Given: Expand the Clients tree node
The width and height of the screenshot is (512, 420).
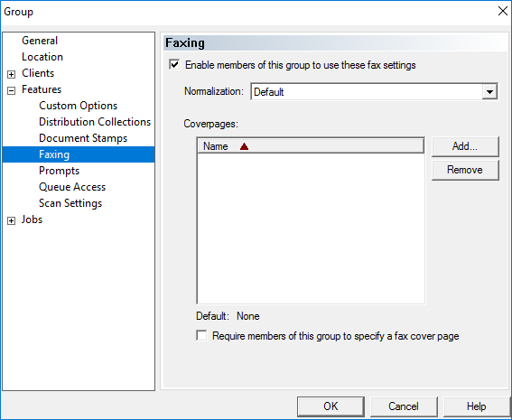Looking at the screenshot, I should tap(11, 74).
